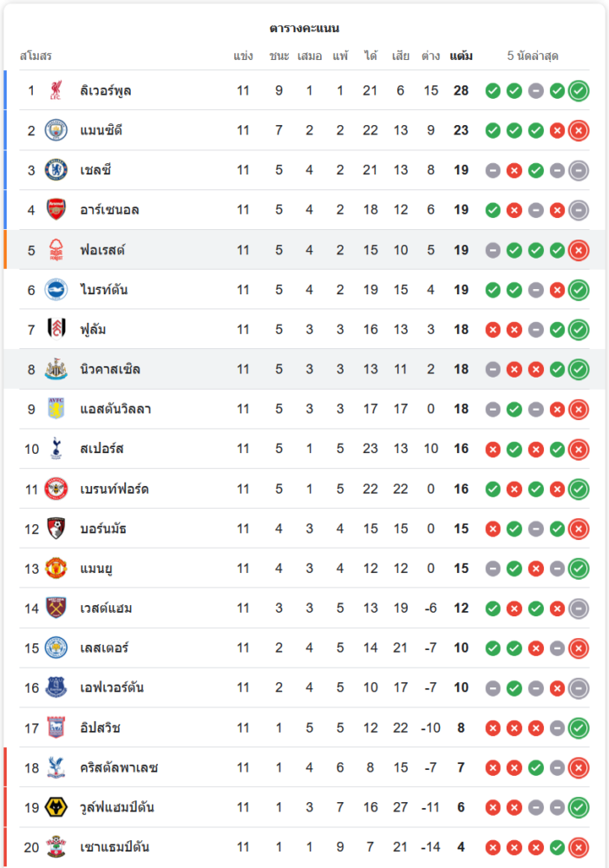Click the แต้ม points column header
Image resolution: width=609 pixels, height=868 pixels.
[x=461, y=56]
